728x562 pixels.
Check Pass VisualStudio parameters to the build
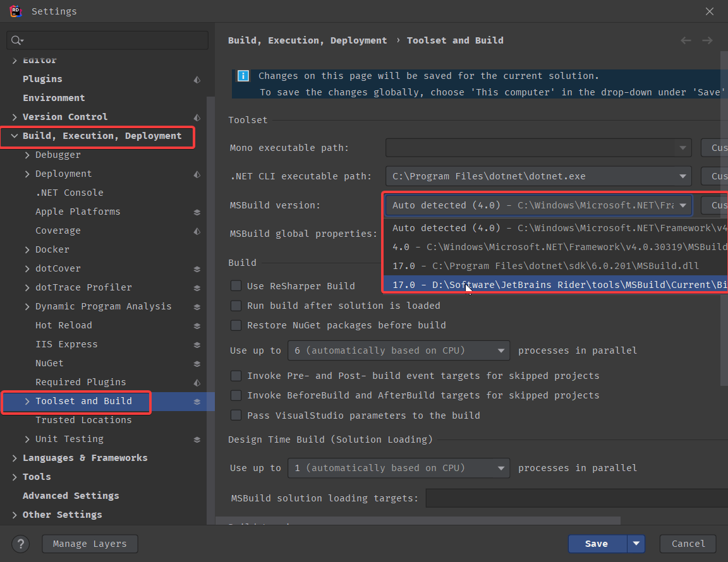(236, 416)
